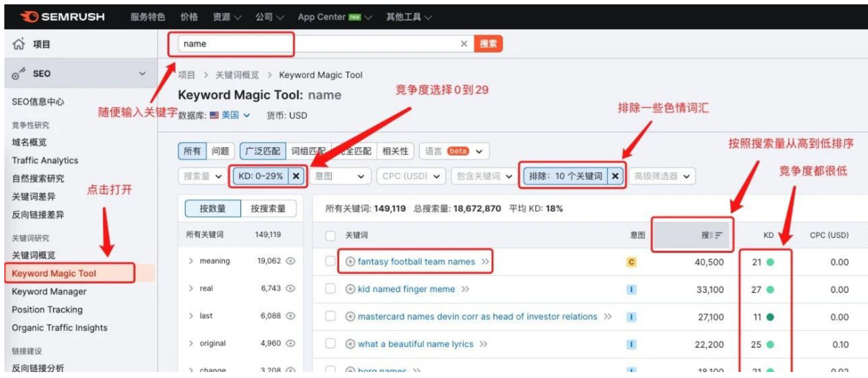
Task: Click the SEO key icon in sidebar
Action: click(18, 74)
